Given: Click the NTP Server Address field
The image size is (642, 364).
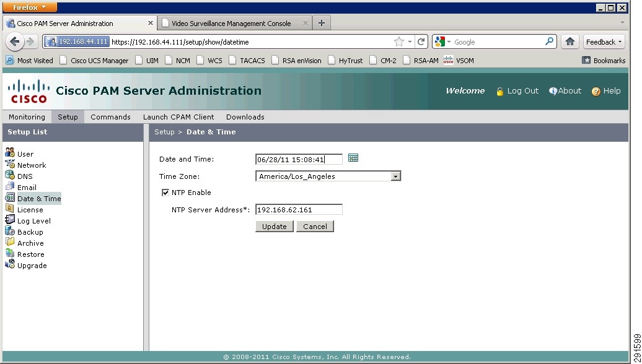Looking at the screenshot, I should tap(299, 210).
